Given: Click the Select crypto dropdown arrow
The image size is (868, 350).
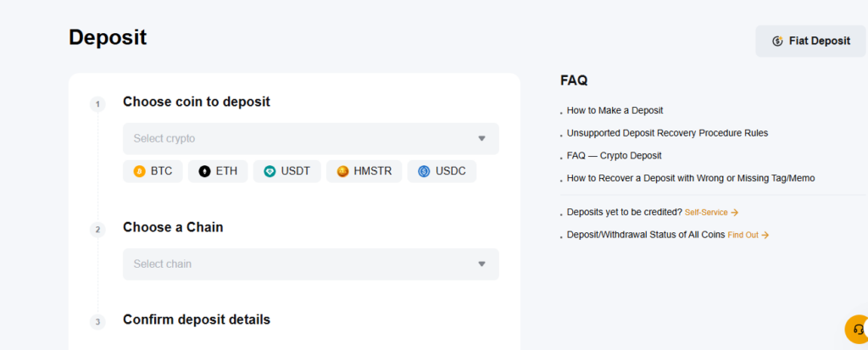Looking at the screenshot, I should pos(481,138).
